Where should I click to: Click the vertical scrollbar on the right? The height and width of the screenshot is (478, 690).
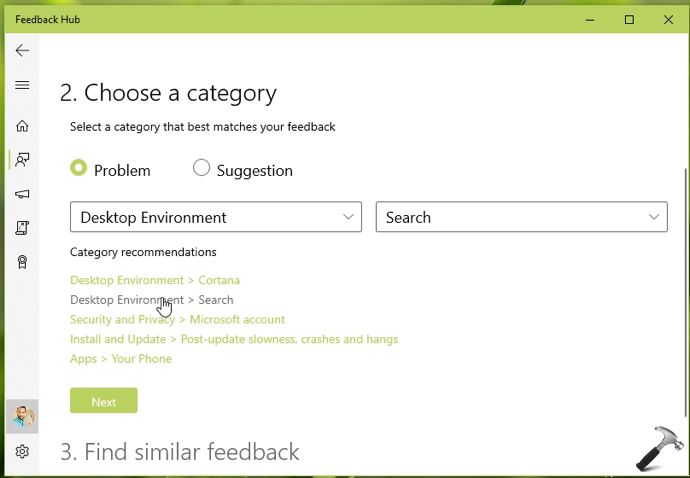tap(684, 300)
